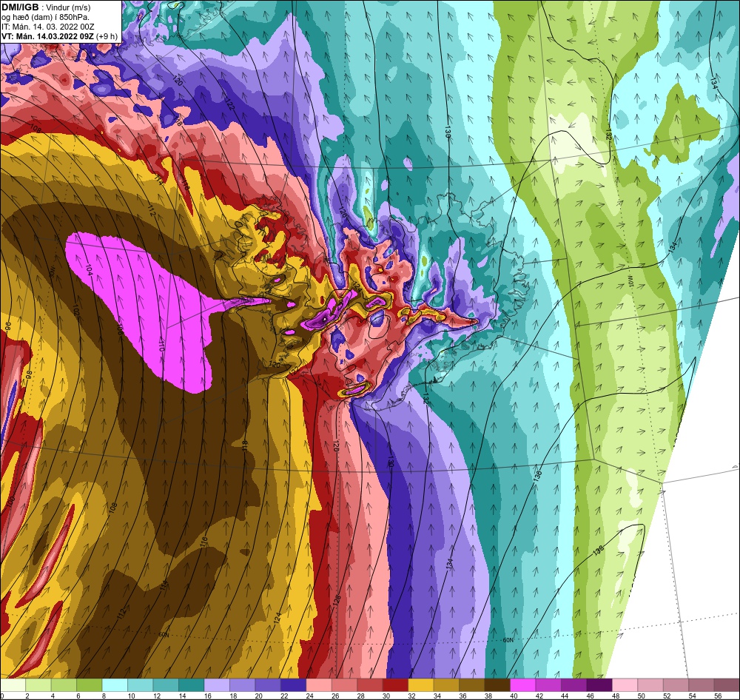Click the legend scale label '16'
Viewport: 740px width, 700px height.
(206, 696)
